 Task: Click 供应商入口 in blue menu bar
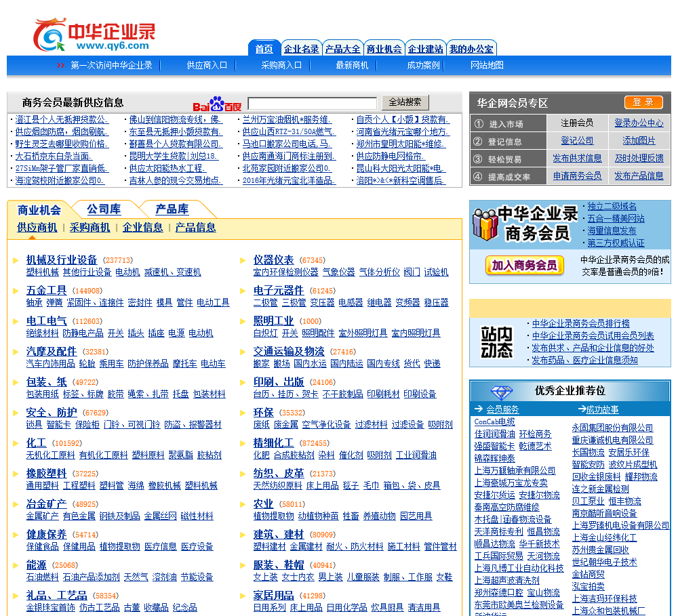click(207, 65)
